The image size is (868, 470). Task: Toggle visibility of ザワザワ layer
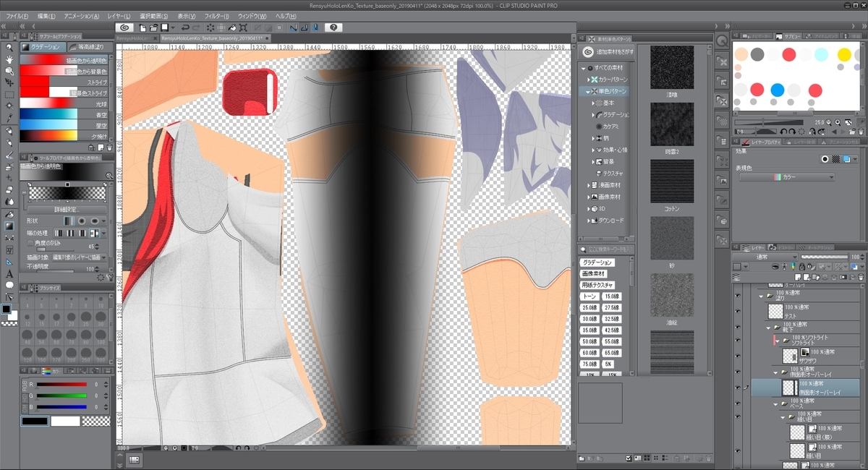[x=738, y=356]
